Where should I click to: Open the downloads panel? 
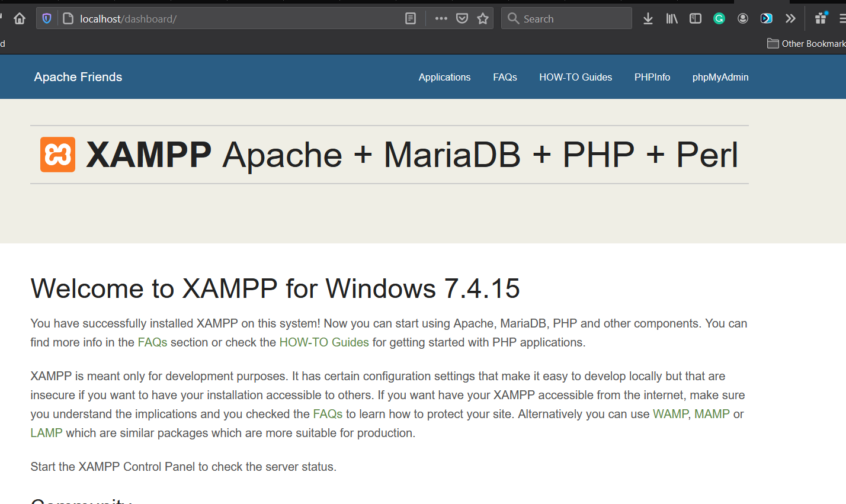pos(648,18)
